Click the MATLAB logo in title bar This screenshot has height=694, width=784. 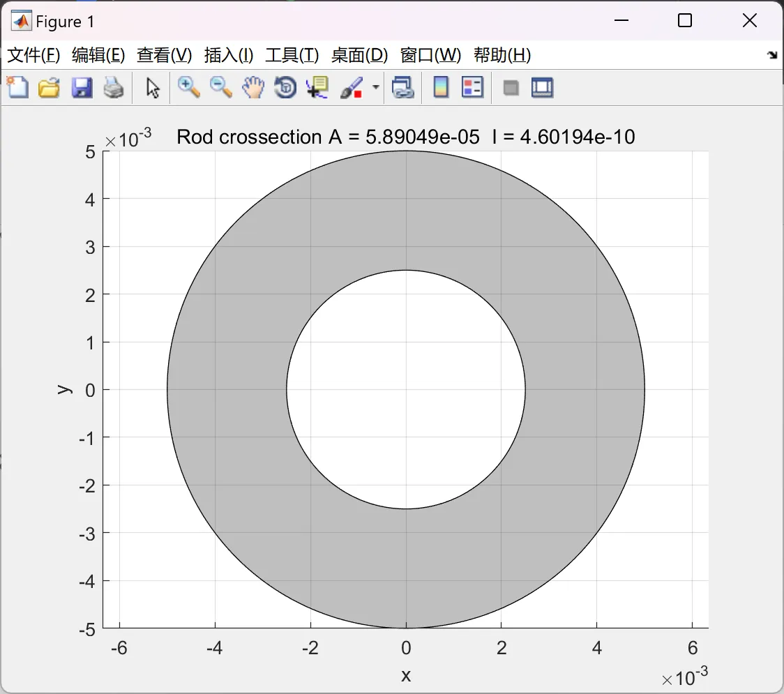point(21,21)
